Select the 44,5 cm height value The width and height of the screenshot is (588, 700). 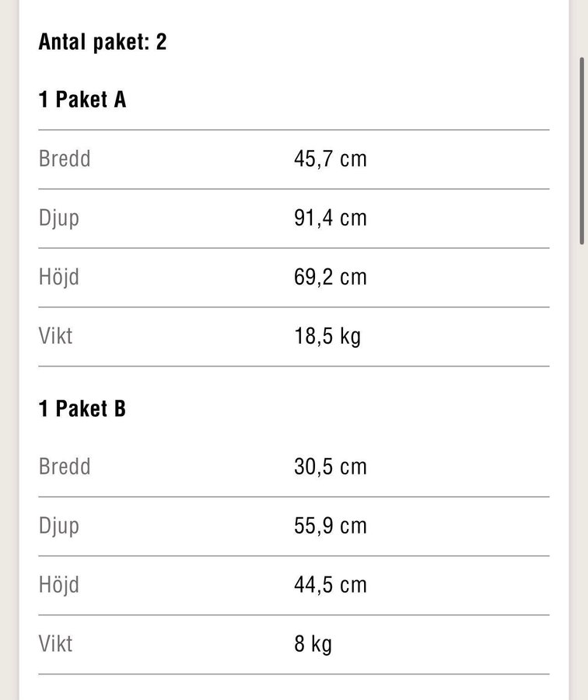tap(330, 585)
